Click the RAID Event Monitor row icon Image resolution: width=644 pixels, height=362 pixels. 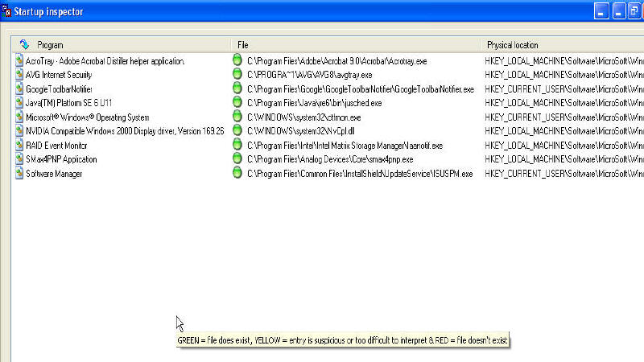pos(19,145)
